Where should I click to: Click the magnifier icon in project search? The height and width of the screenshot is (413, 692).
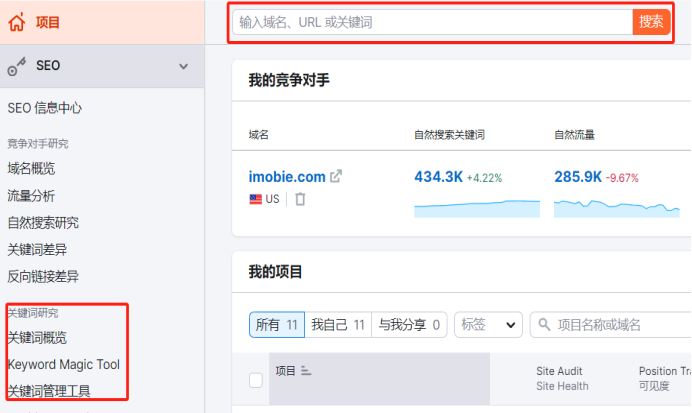point(544,325)
